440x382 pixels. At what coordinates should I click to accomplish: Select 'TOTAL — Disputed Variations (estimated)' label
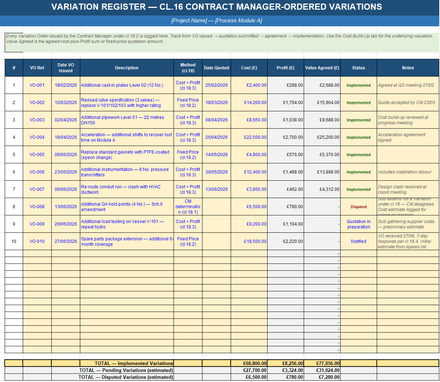tap(126, 377)
